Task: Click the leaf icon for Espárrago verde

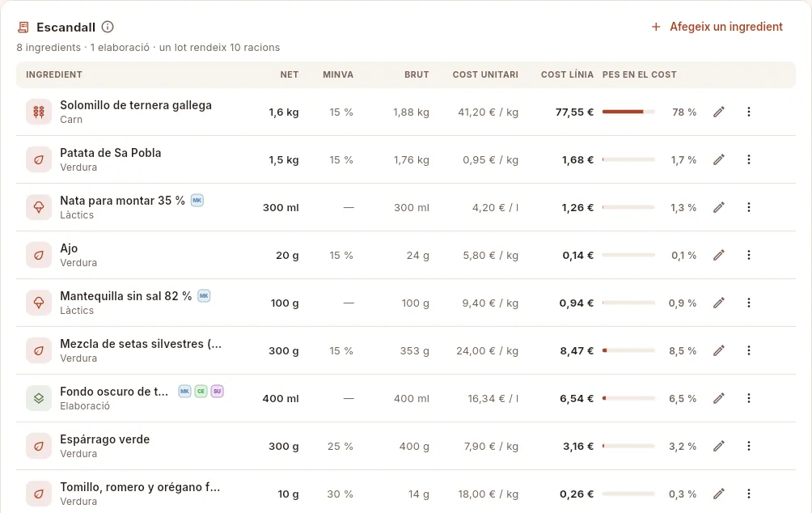Action: pos(39,446)
